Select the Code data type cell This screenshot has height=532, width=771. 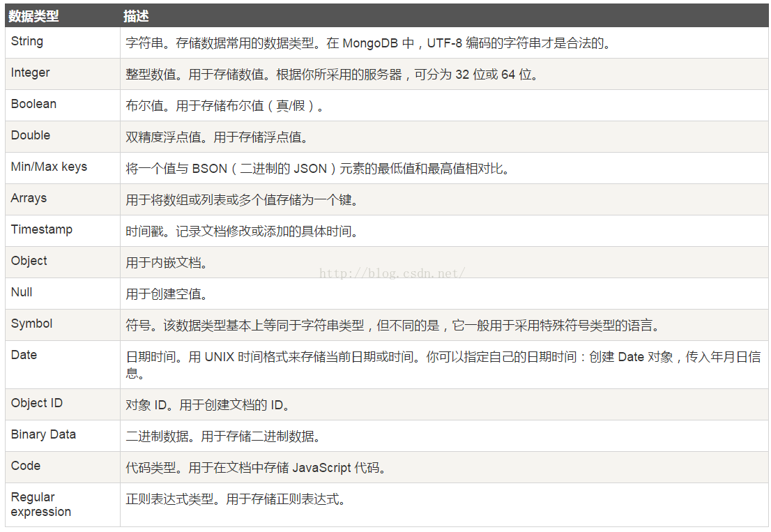[63, 467]
